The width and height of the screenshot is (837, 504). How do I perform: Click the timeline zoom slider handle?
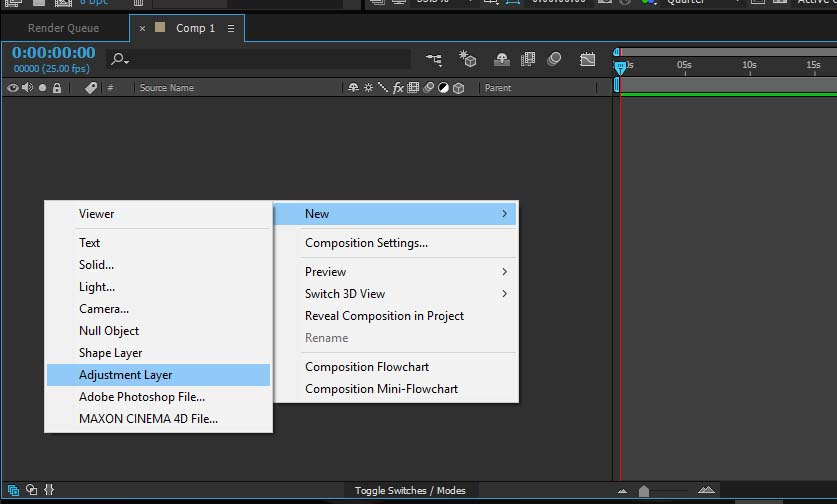[644, 490]
